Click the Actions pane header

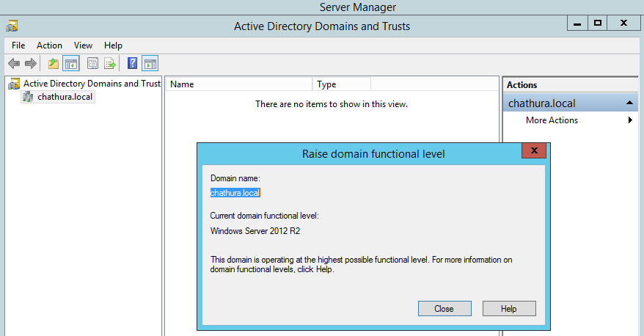coord(570,85)
